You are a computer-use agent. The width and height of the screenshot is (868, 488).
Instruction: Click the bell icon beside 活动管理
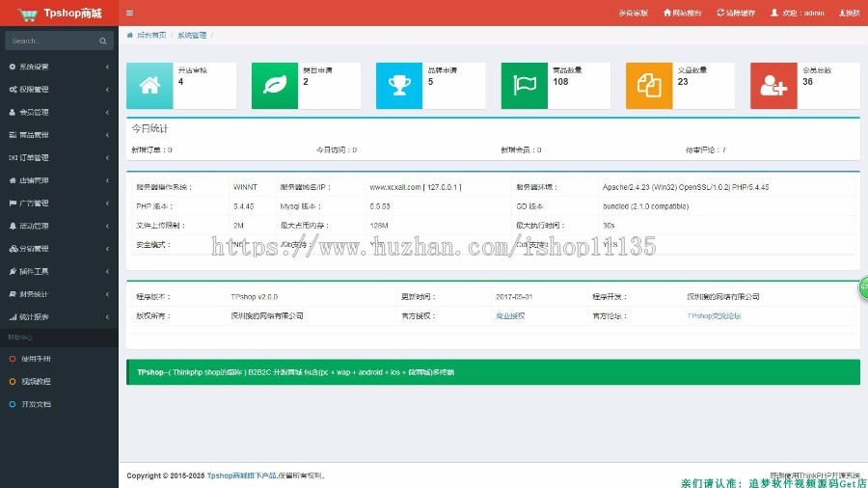pyautogui.click(x=13, y=226)
